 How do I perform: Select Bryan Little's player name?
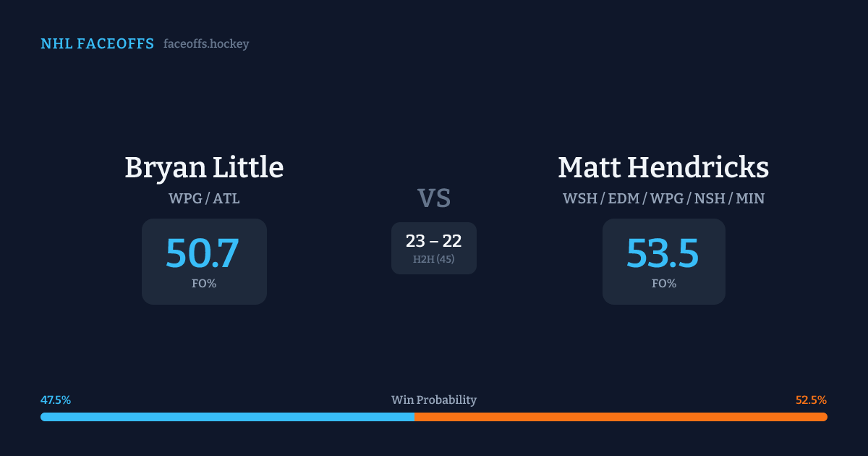click(204, 168)
